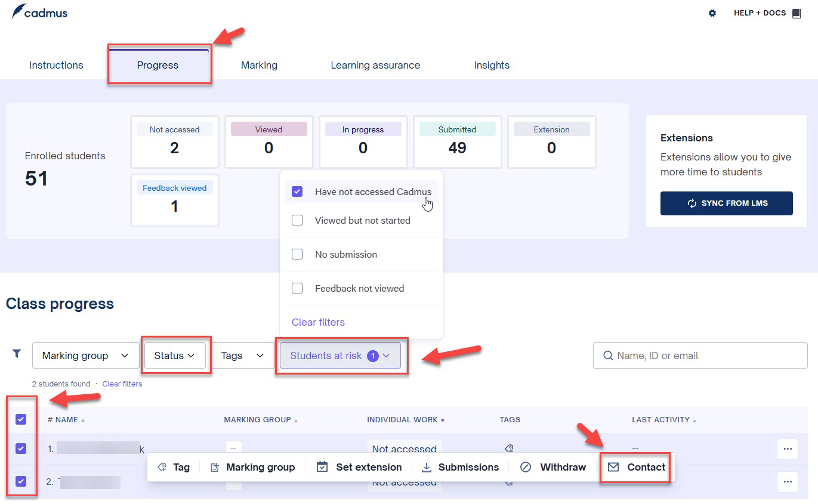
Task: Uncheck the student 2 row checkbox
Action: coord(21,481)
